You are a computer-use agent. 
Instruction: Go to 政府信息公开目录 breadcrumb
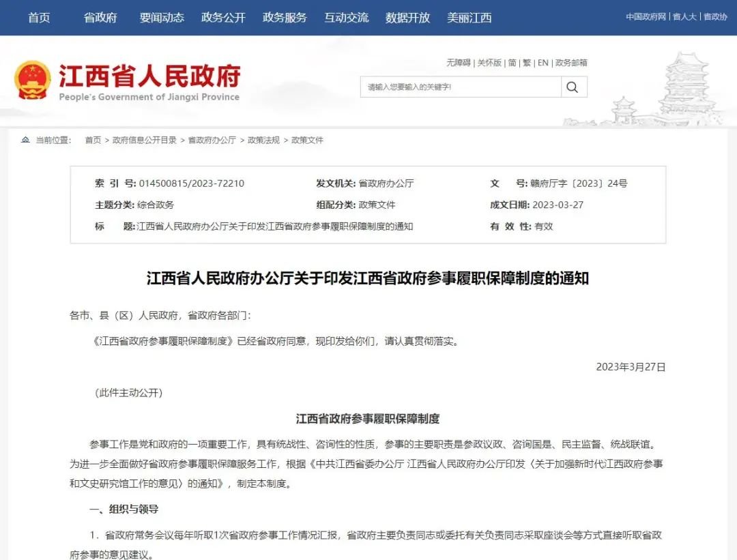pyautogui.click(x=144, y=140)
